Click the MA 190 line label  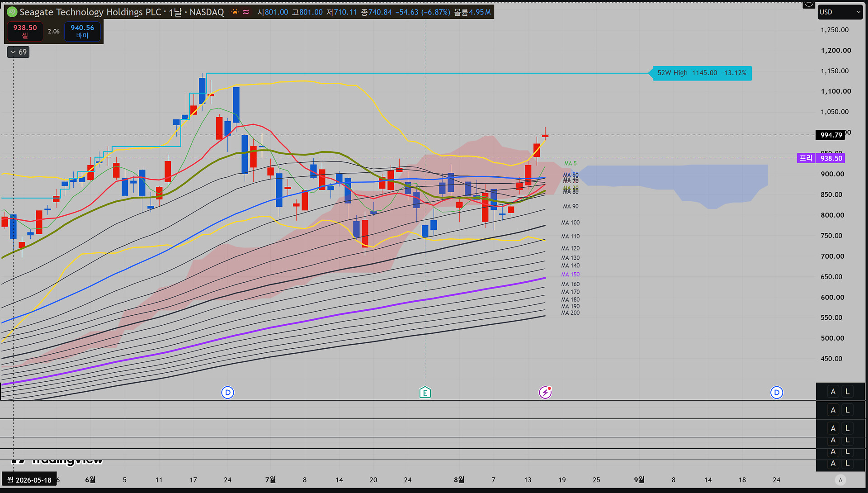coord(571,307)
